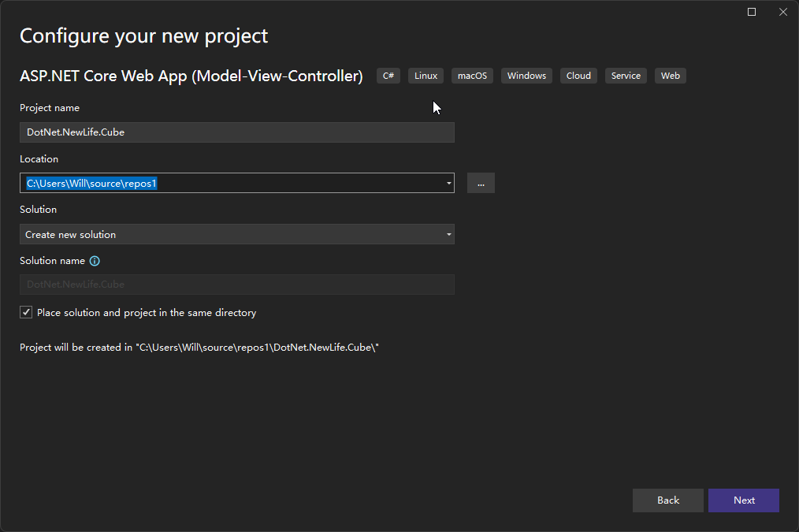Expand the Location path dropdown arrow
This screenshot has width=799, height=532.
point(448,183)
